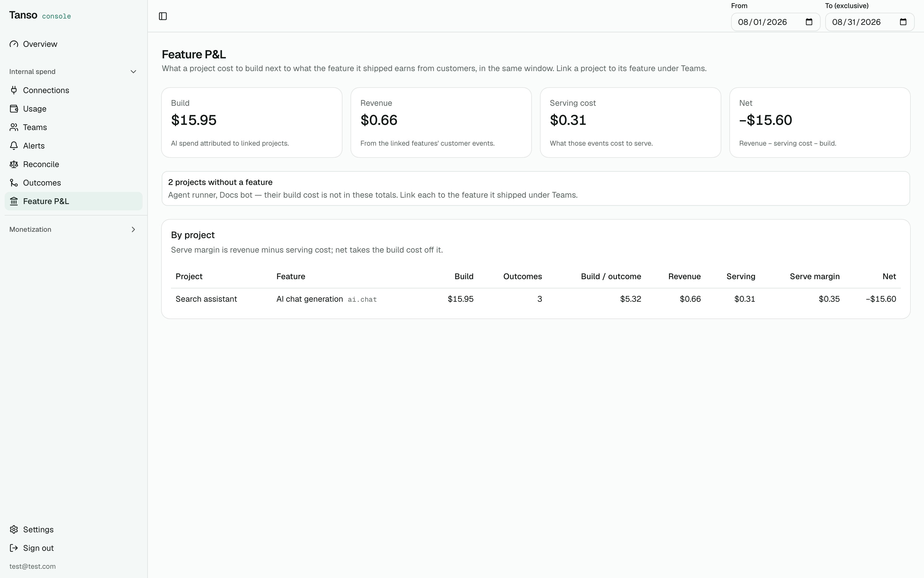The width and height of the screenshot is (924, 578).
Task: Open the Outcomes page
Action: click(x=74, y=183)
